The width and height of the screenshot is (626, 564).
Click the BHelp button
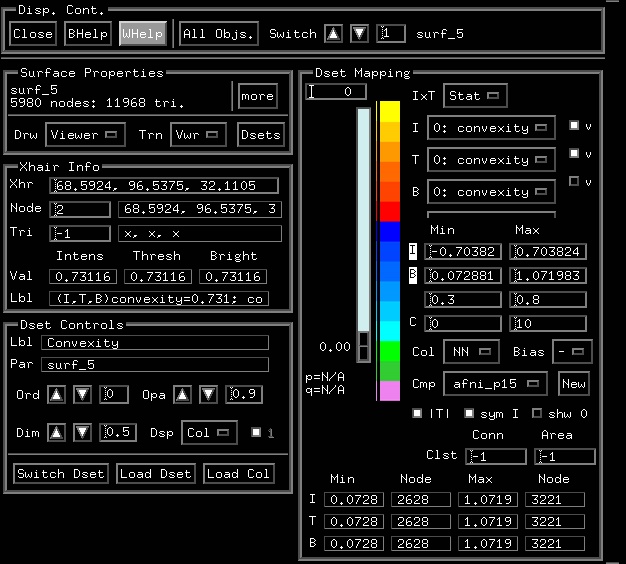88,34
